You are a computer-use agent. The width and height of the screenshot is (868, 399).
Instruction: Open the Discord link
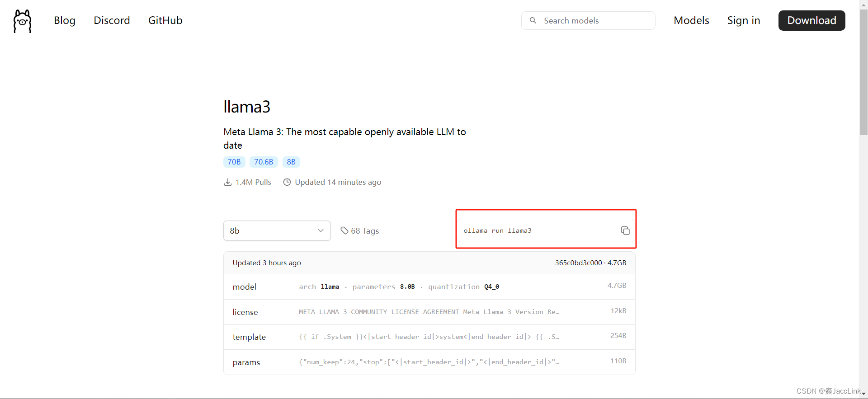[x=112, y=20]
